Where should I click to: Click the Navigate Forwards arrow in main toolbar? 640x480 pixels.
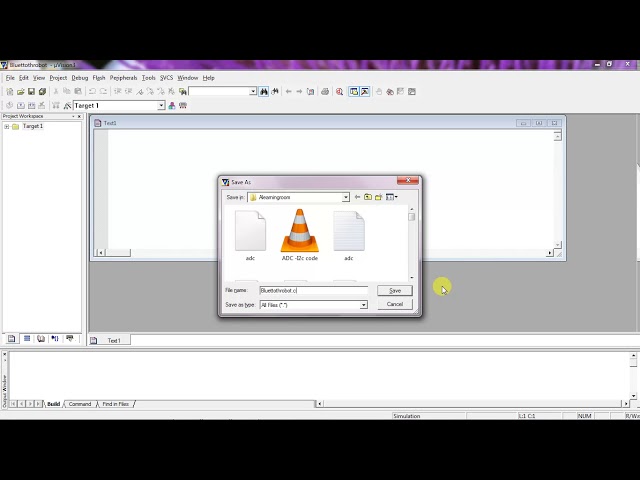(299, 92)
